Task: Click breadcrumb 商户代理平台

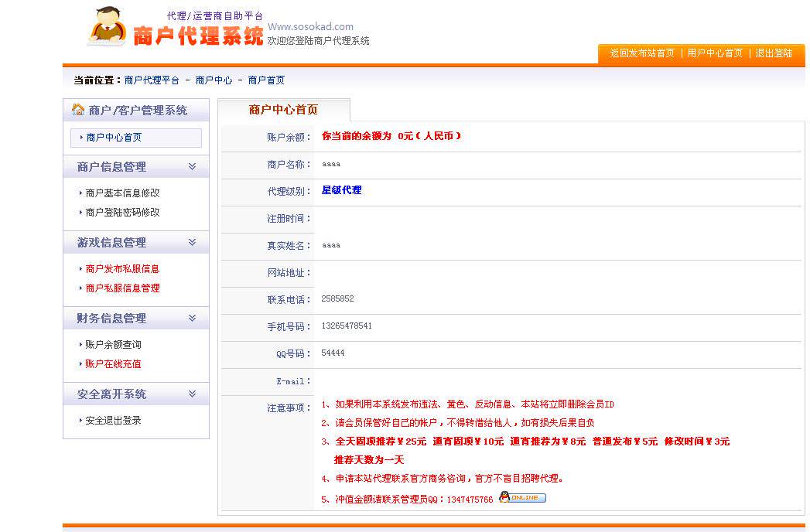Action: [152, 80]
